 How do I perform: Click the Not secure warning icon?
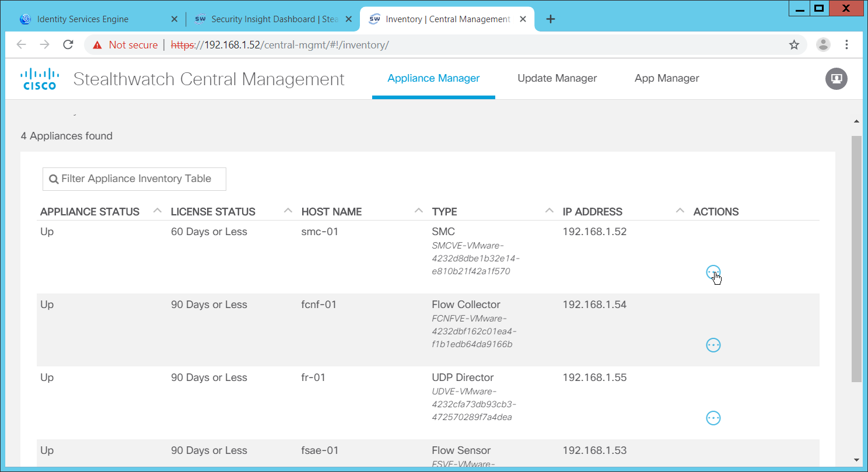click(x=97, y=45)
